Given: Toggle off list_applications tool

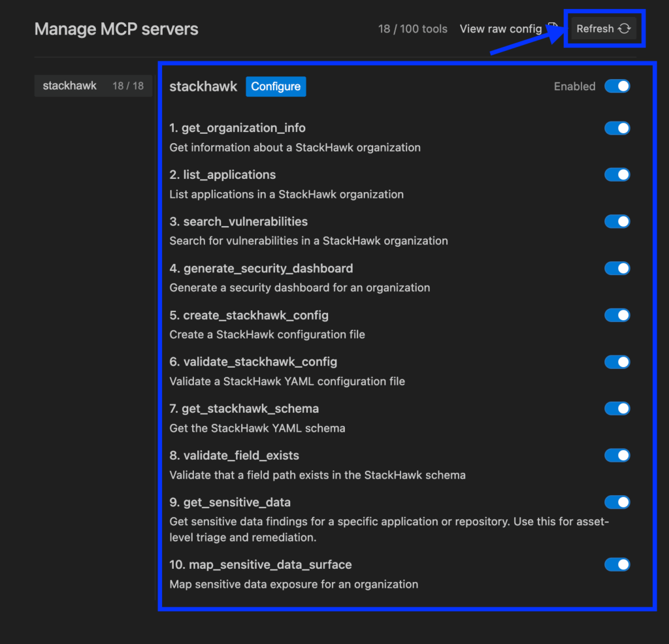Looking at the screenshot, I should [617, 174].
